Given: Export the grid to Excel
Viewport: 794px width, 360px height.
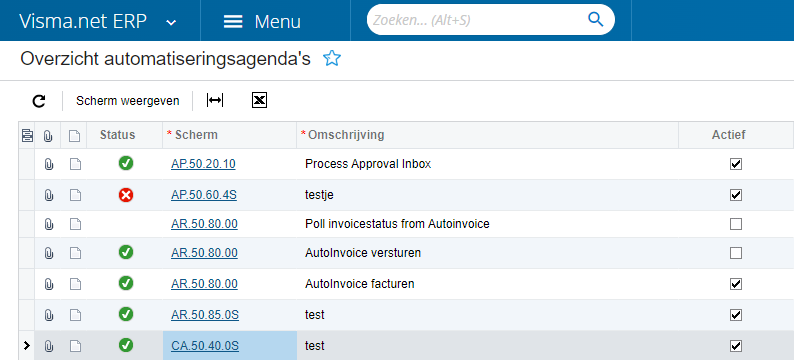Looking at the screenshot, I should pyautogui.click(x=259, y=101).
